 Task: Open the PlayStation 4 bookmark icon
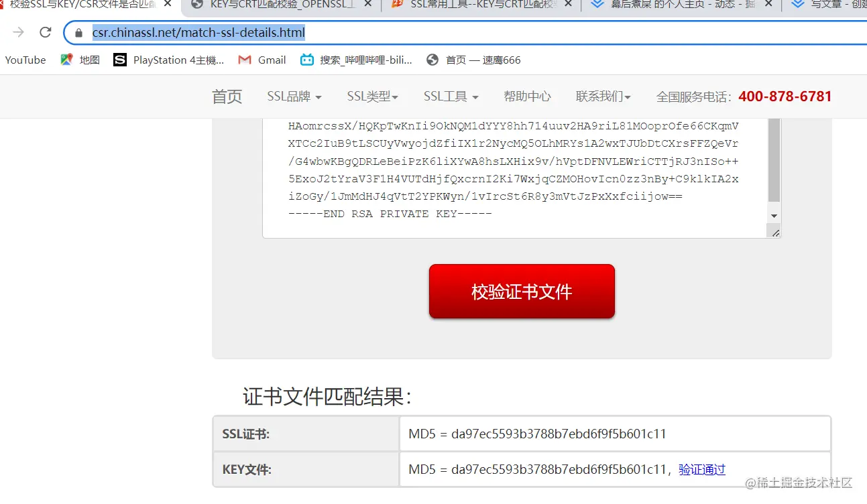120,60
